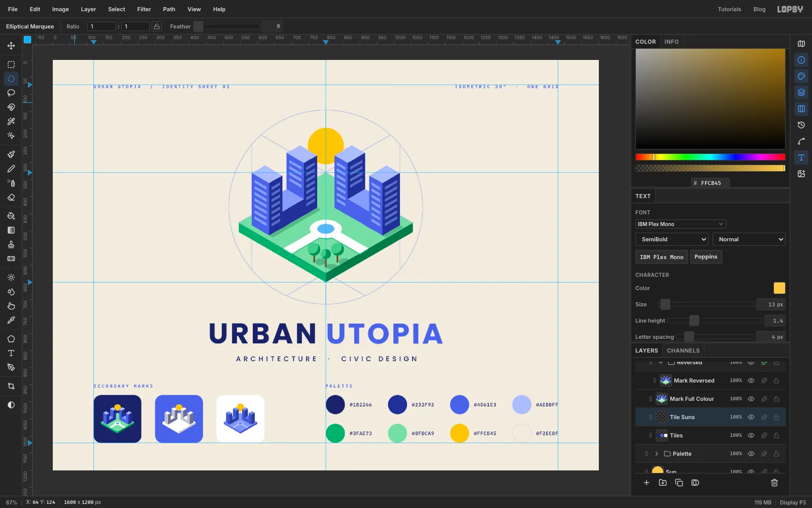Select the Lasso tool
The height and width of the screenshot is (508, 812).
pyautogui.click(x=11, y=93)
